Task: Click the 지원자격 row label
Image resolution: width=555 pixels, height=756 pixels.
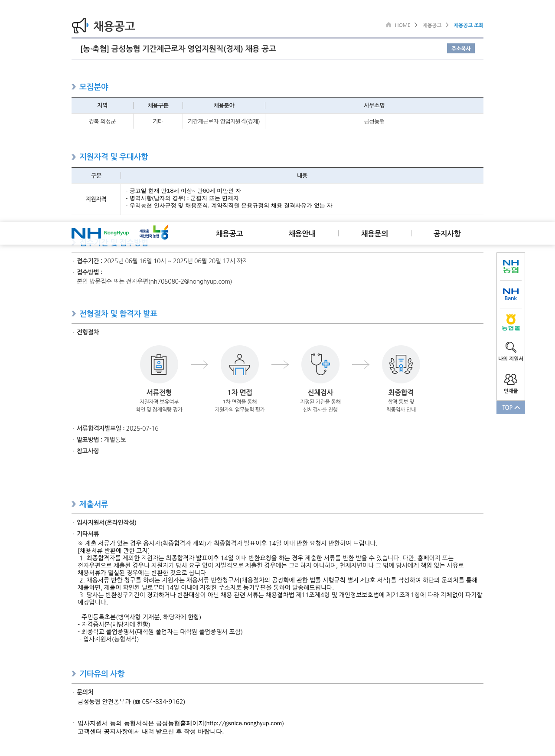Action: (96, 199)
